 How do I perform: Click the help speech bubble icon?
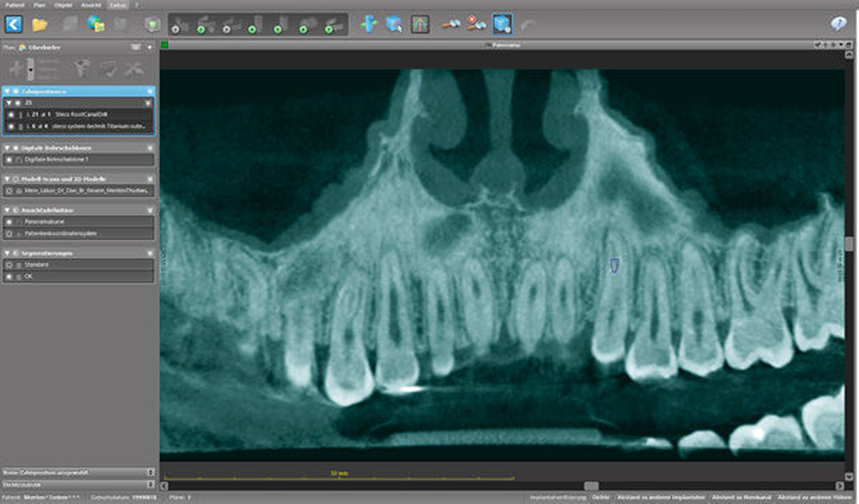point(839,24)
